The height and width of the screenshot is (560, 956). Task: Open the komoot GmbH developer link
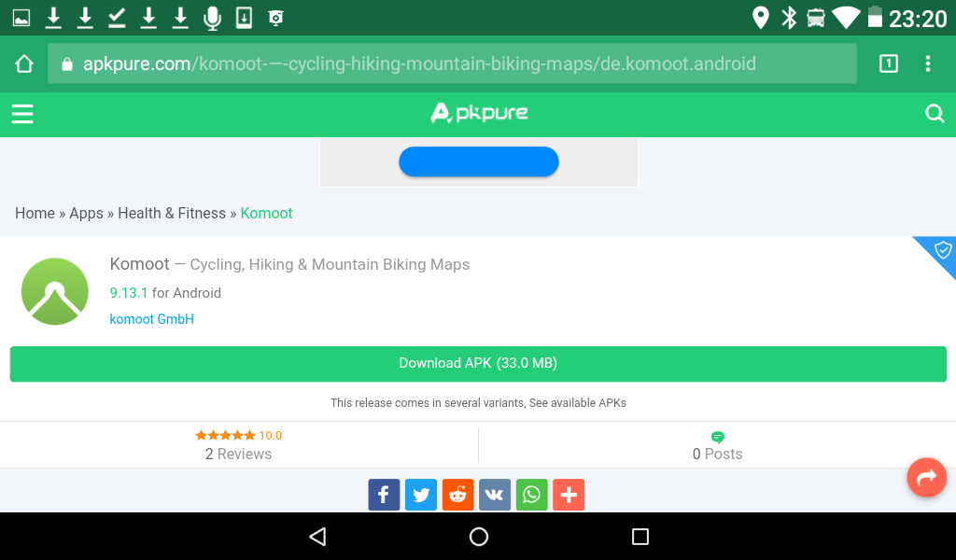pos(152,319)
